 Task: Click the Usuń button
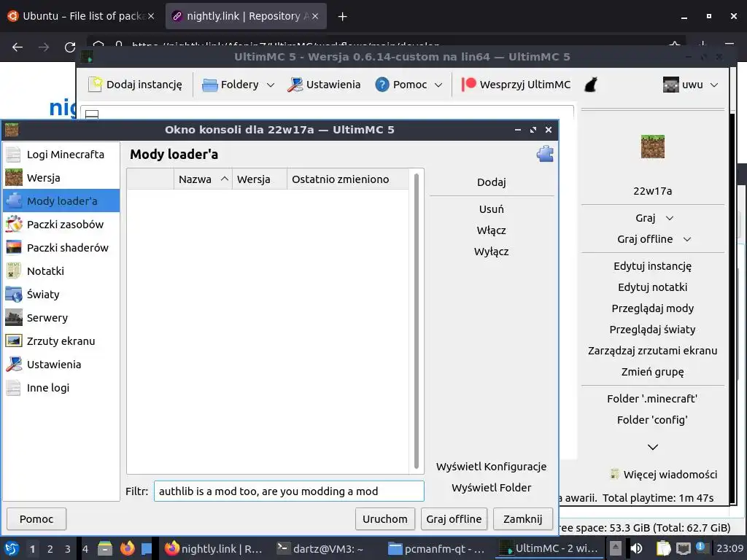(491, 209)
